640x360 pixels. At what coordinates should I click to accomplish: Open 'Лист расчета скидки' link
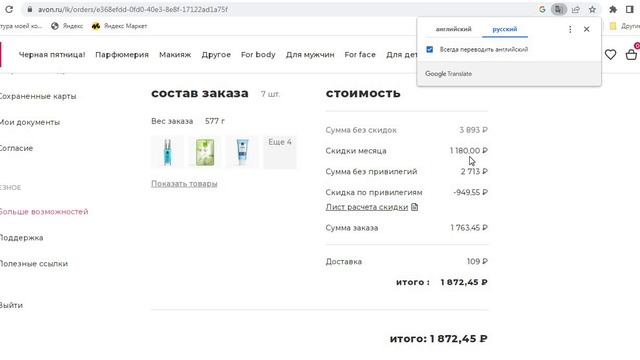click(x=367, y=207)
